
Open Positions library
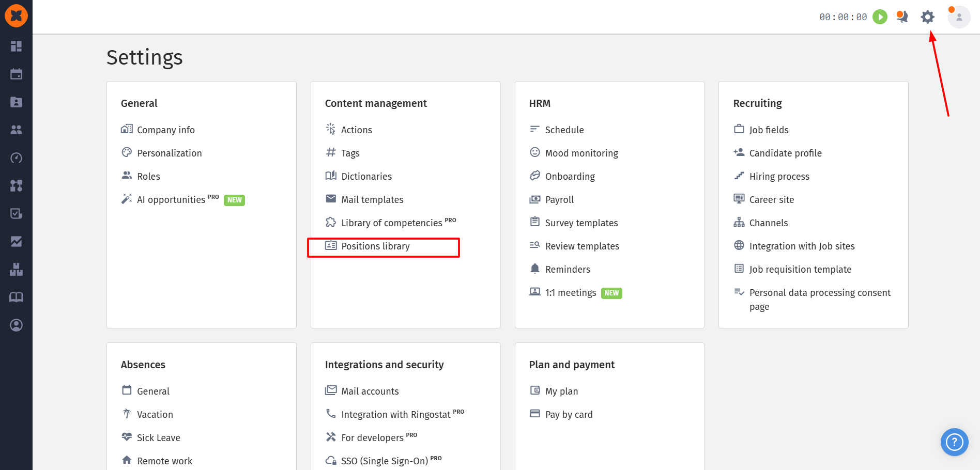pyautogui.click(x=375, y=246)
